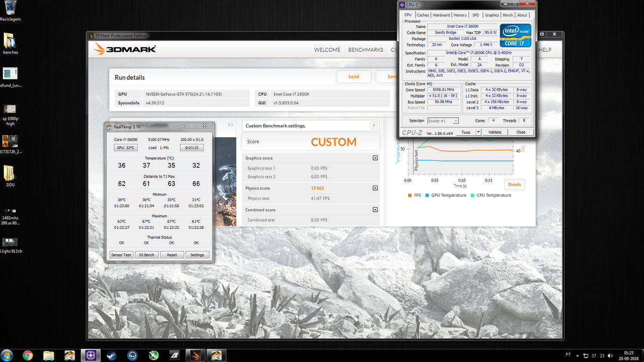
Task: Click Sensor Test in RealTemp
Action: coord(121,255)
